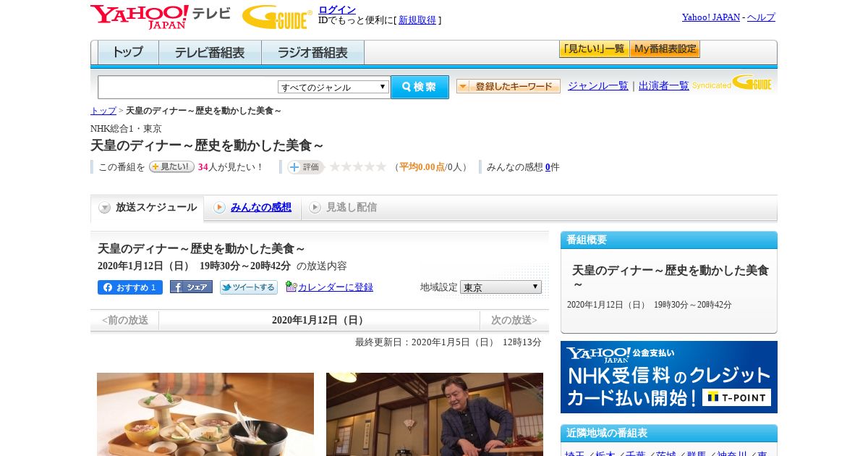
Task: Open the ラジオ番組表 tab
Action: click(x=312, y=53)
